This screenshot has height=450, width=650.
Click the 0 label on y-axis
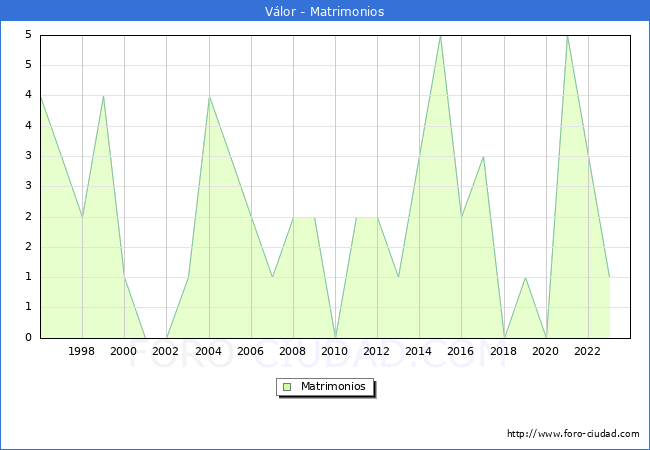click(x=29, y=338)
